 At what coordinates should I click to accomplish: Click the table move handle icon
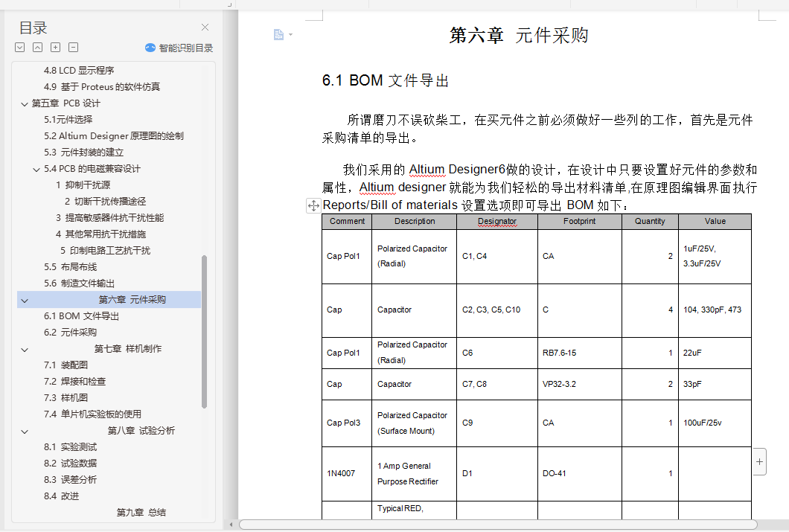coord(313,205)
